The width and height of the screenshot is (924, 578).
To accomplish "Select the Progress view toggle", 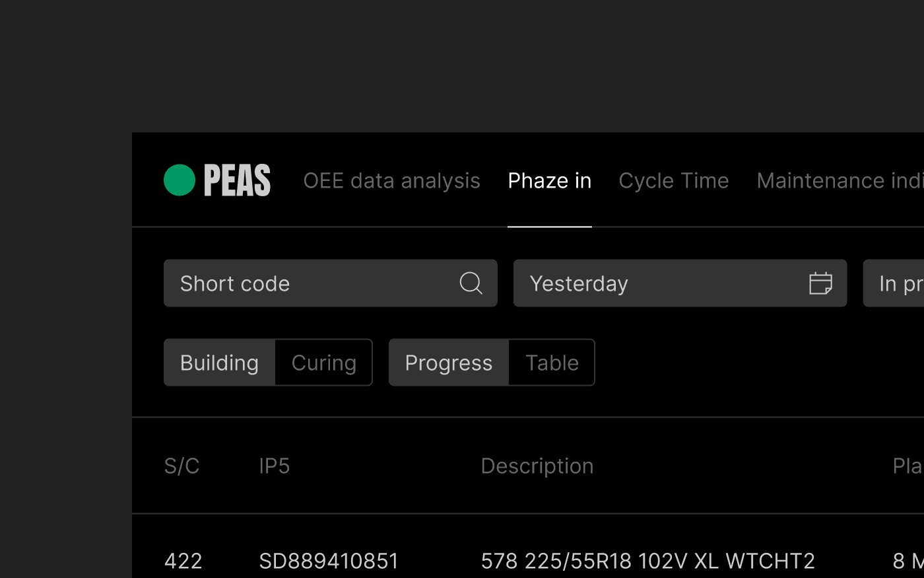I will 449,363.
